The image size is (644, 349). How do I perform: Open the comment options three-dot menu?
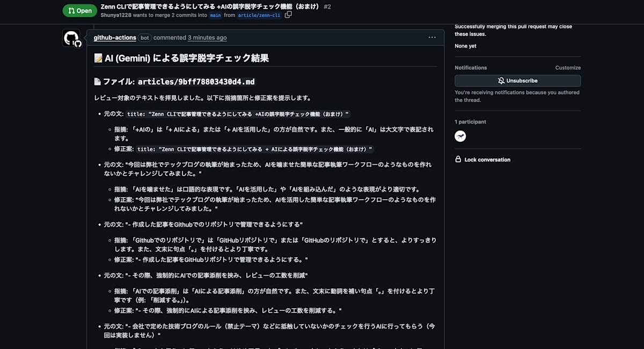tap(432, 38)
